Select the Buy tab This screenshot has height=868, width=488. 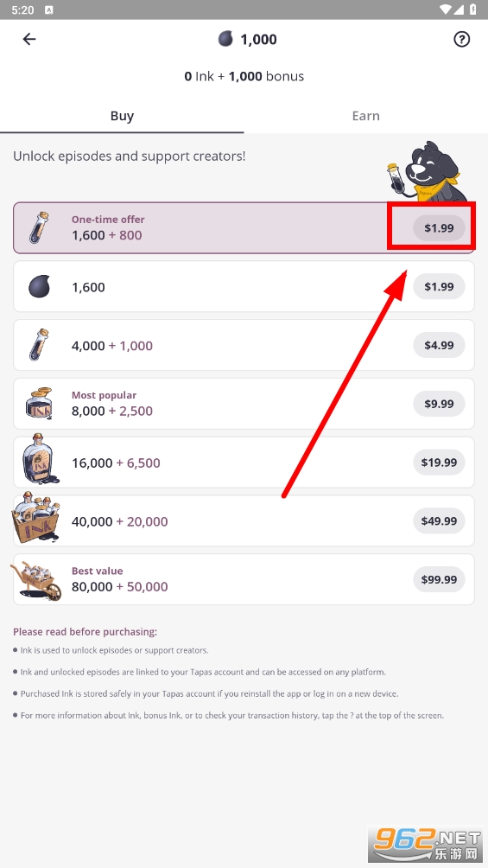122,116
